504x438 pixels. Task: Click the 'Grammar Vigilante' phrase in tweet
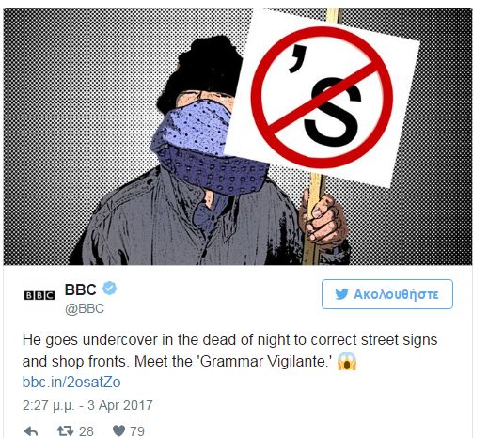pos(265,361)
